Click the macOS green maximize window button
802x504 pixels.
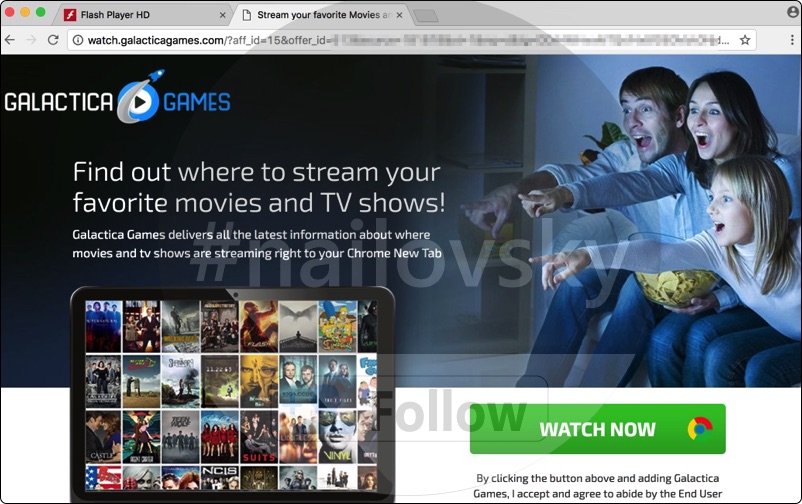tap(41, 12)
